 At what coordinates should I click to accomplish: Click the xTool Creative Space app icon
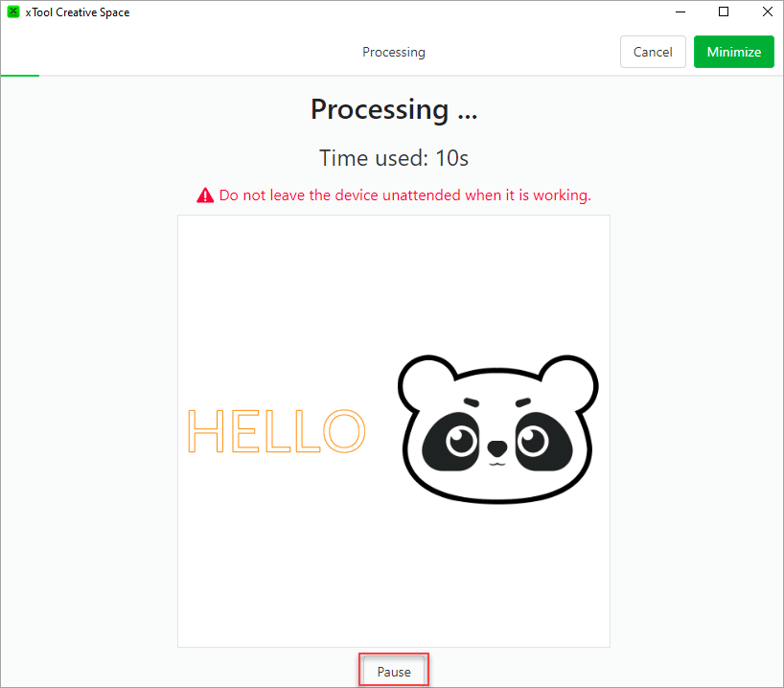[13, 12]
